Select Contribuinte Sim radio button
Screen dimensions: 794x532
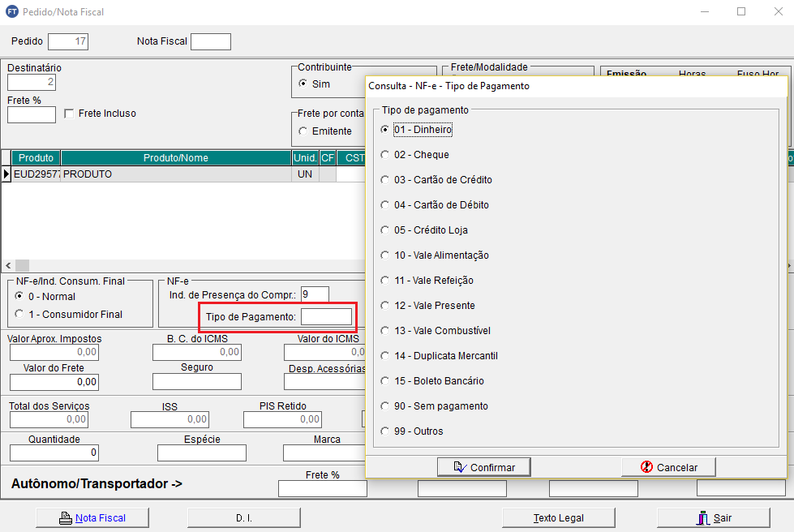tap(303, 84)
